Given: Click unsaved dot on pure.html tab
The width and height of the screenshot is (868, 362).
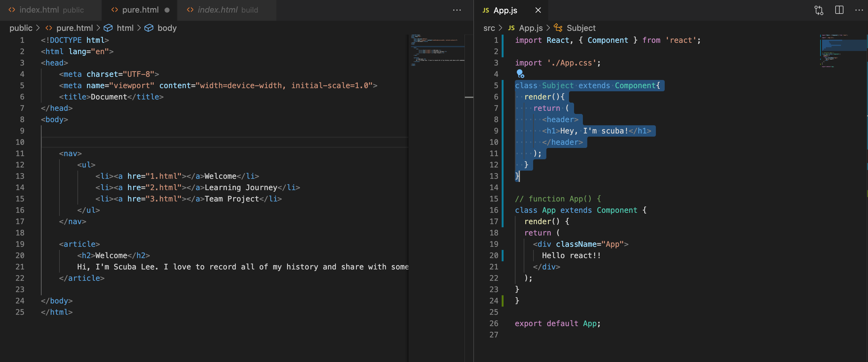Looking at the screenshot, I should coord(167,10).
